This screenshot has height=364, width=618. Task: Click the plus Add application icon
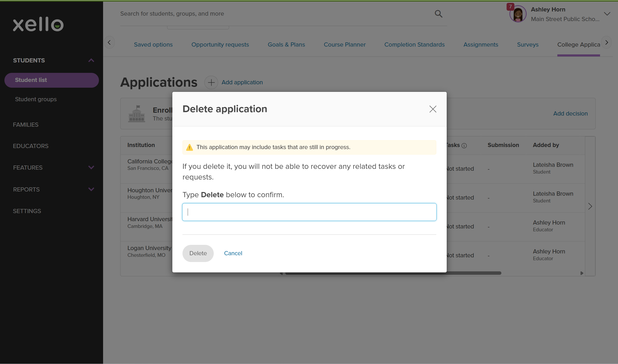(211, 82)
